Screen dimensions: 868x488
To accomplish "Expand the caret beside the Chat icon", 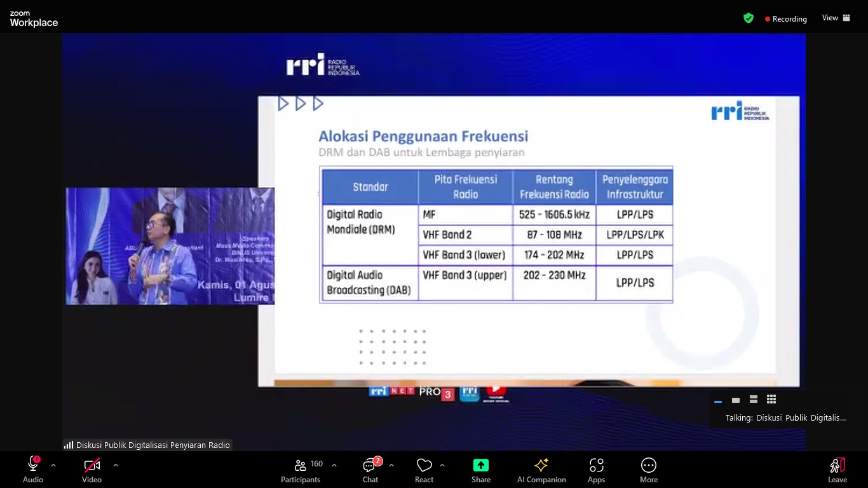I will pyautogui.click(x=391, y=465).
